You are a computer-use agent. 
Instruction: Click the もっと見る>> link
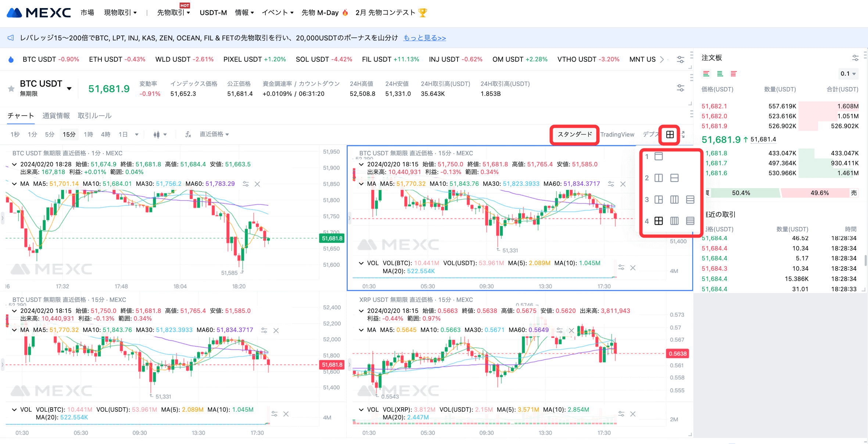[424, 38]
